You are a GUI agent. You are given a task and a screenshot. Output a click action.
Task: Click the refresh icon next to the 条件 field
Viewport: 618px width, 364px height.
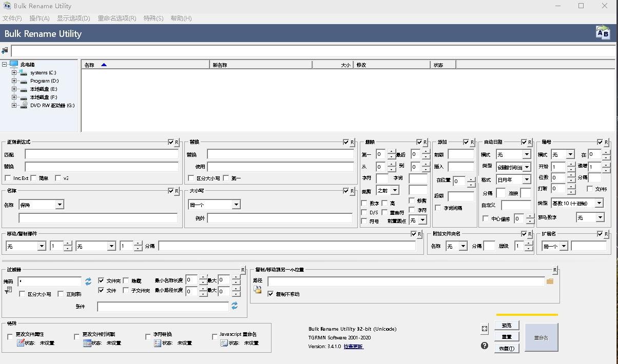point(235,306)
